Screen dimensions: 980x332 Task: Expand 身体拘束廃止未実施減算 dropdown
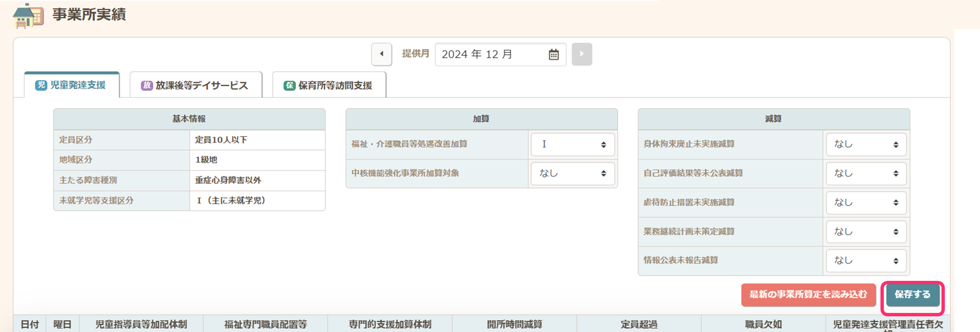pos(866,145)
